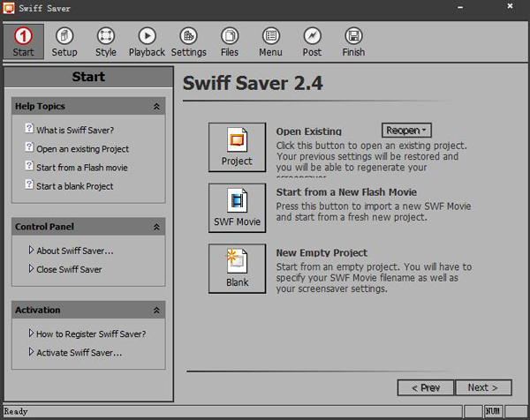Click arrow icon beside About Swiff Saver

(x=31, y=250)
